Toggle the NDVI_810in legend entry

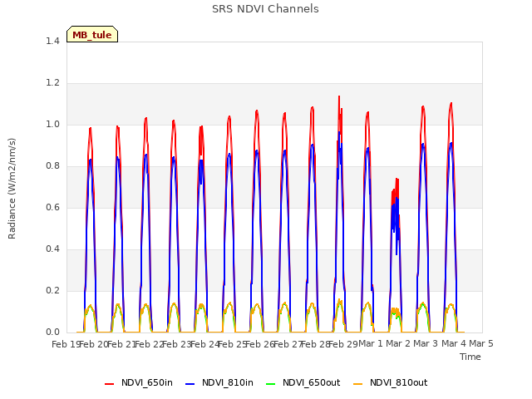(x=219, y=382)
